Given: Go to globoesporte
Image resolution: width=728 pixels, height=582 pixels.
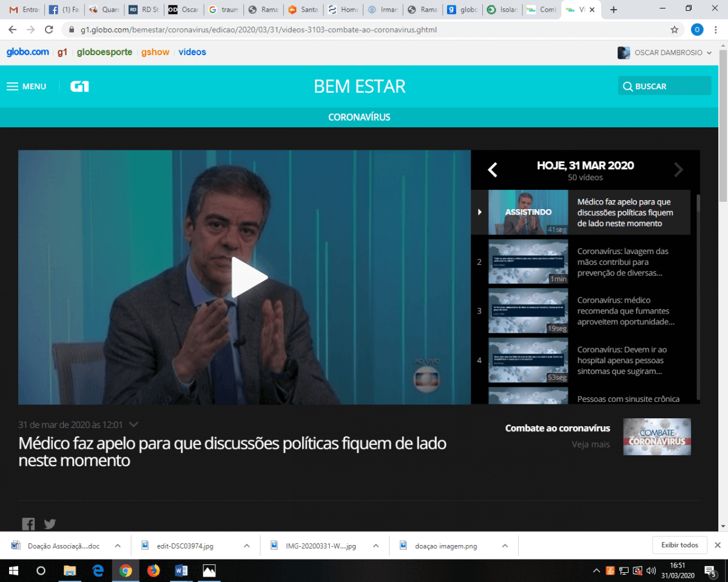Looking at the screenshot, I should [104, 52].
